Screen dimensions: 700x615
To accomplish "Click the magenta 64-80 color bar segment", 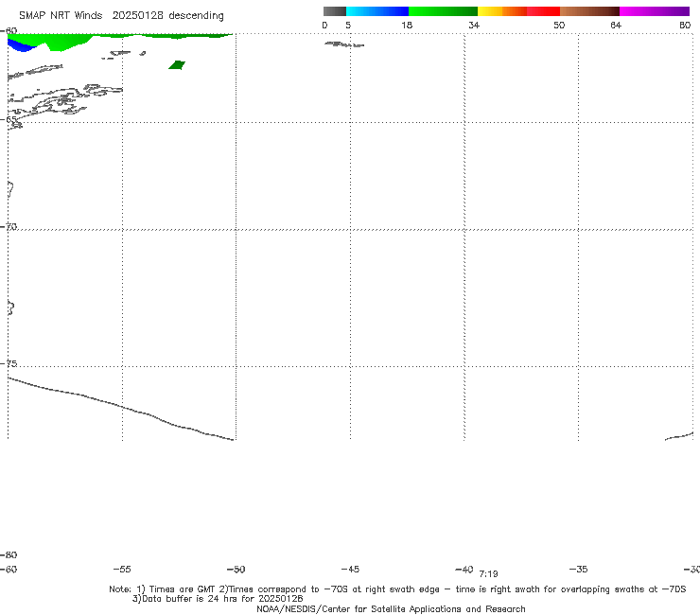I will pos(655,11).
